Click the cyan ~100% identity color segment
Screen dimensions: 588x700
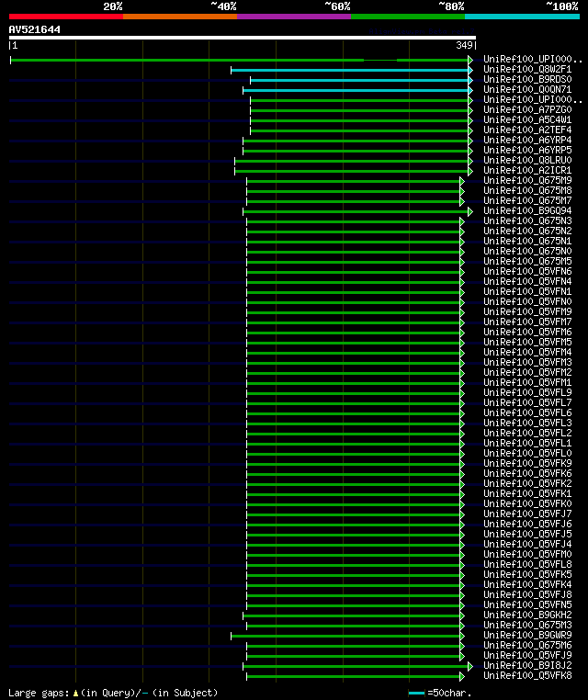click(522, 17)
